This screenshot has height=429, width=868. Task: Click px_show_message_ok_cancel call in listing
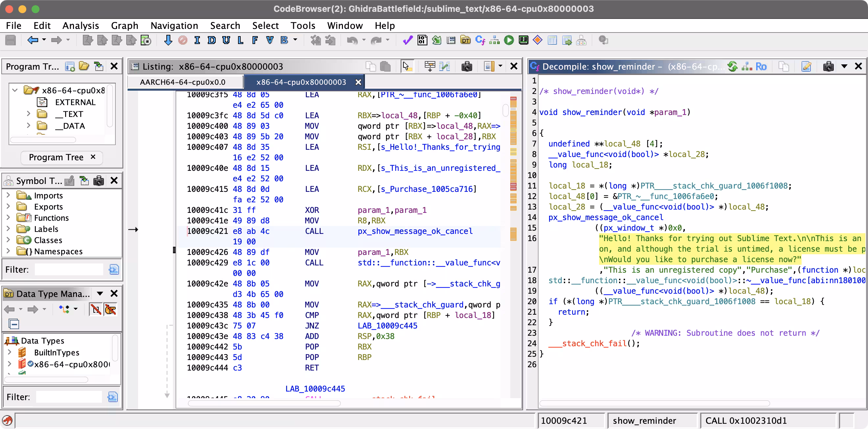[x=415, y=231]
